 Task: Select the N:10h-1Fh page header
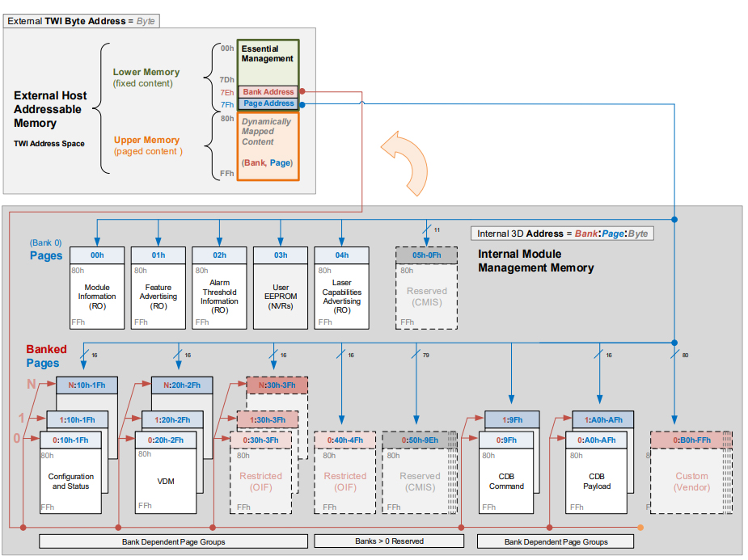coord(87,385)
